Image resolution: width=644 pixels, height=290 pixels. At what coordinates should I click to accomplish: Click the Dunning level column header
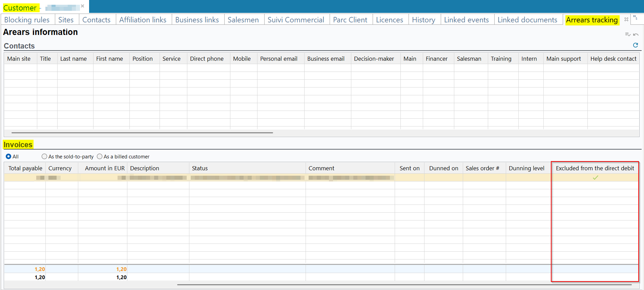tap(526, 168)
